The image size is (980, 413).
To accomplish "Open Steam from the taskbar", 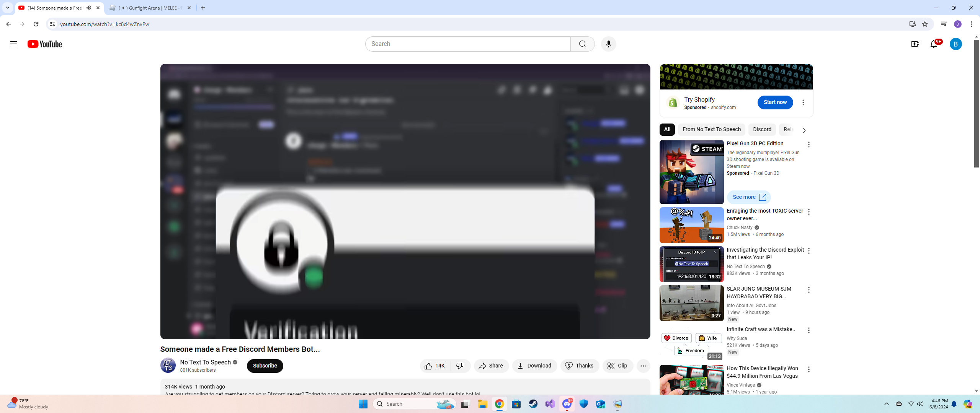I will [533, 404].
